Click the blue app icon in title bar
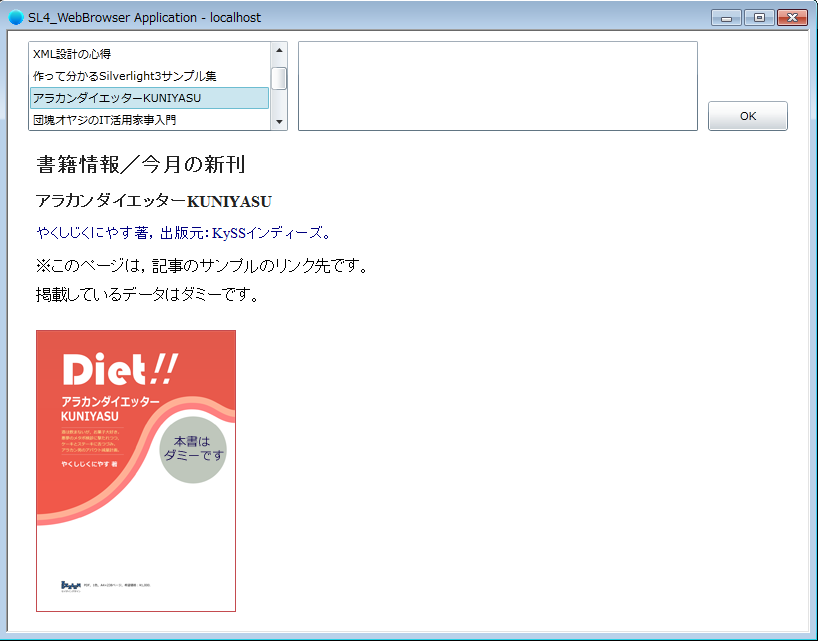 point(16,17)
